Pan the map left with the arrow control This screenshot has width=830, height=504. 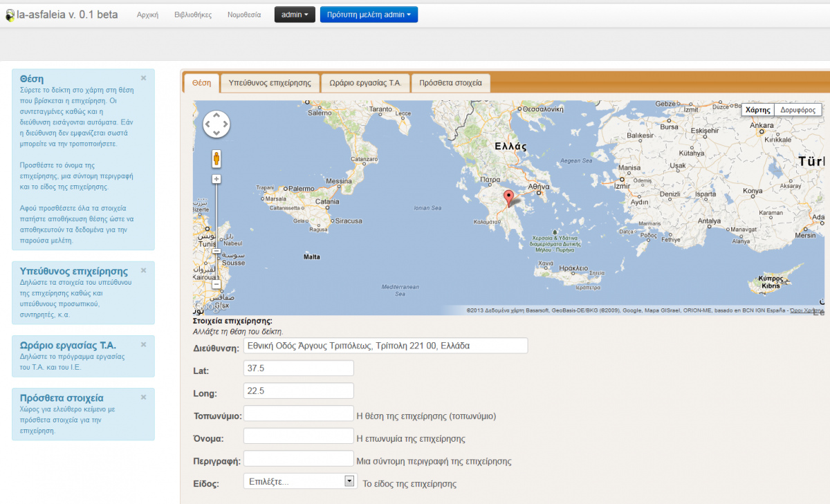208,124
